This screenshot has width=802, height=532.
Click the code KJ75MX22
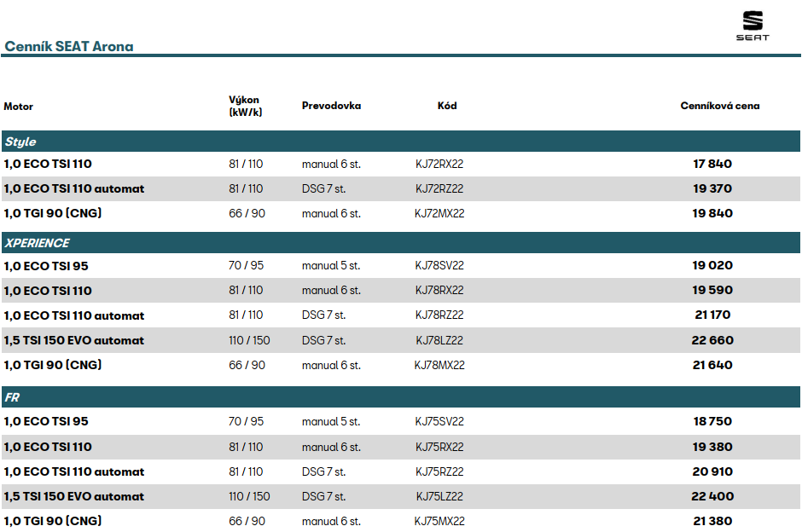[439, 521]
